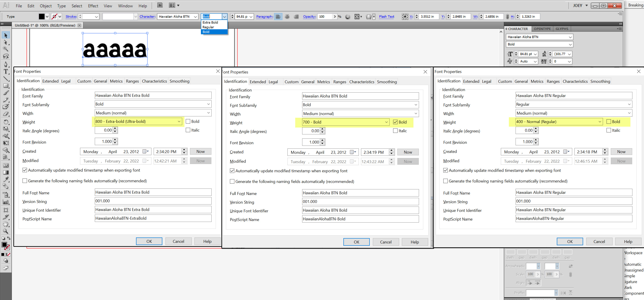Choose Extra Bold from font style list
Image resolution: width=644 pixels, height=300 pixels.
210,22
